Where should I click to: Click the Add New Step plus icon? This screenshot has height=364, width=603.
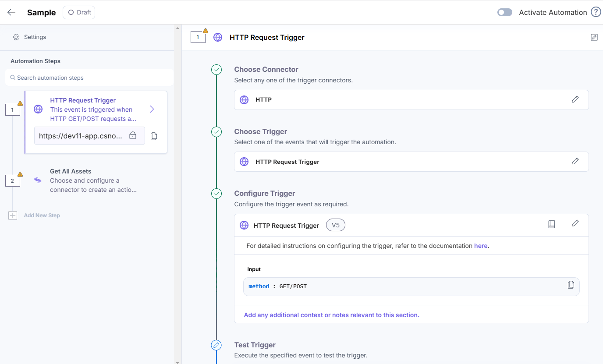pos(13,216)
